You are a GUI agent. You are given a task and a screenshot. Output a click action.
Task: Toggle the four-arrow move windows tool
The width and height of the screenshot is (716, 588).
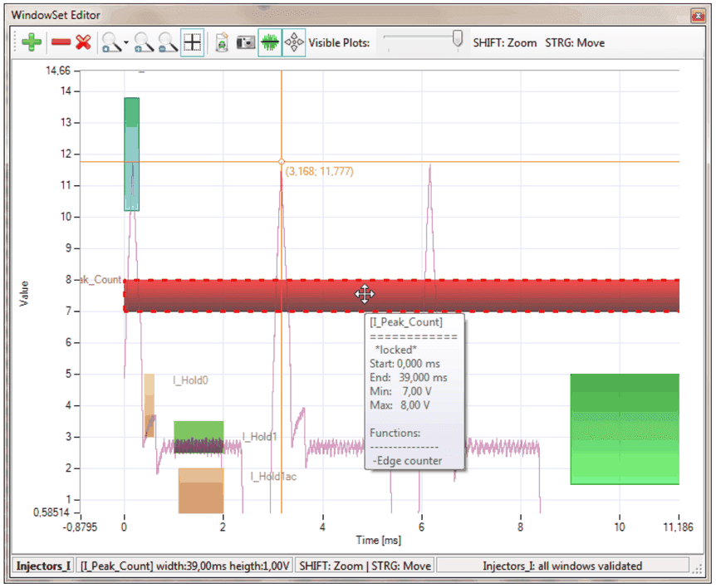pos(294,42)
